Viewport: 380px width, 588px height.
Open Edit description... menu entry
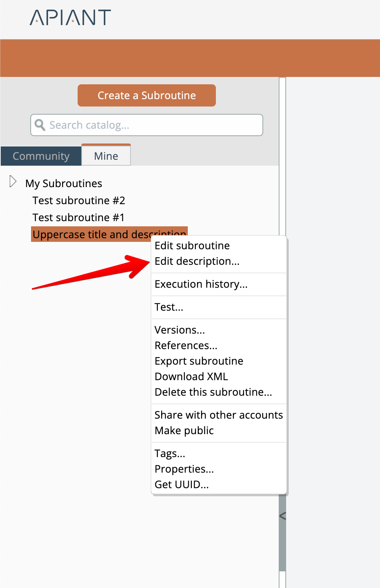(197, 261)
